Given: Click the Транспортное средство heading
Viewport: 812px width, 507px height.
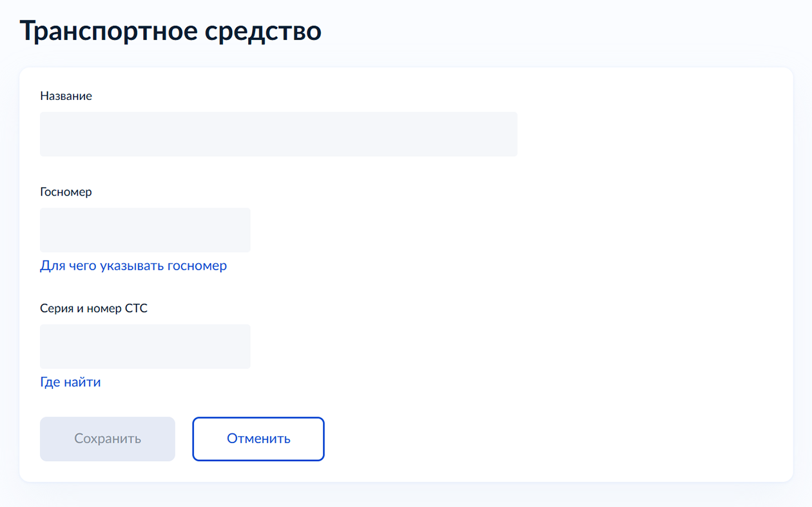Looking at the screenshot, I should [171, 30].
